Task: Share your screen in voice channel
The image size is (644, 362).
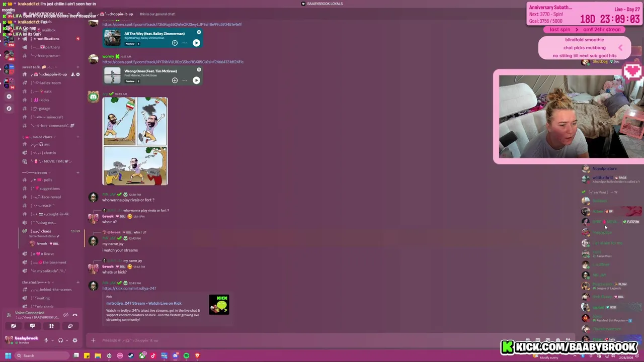Action: click(x=32, y=326)
